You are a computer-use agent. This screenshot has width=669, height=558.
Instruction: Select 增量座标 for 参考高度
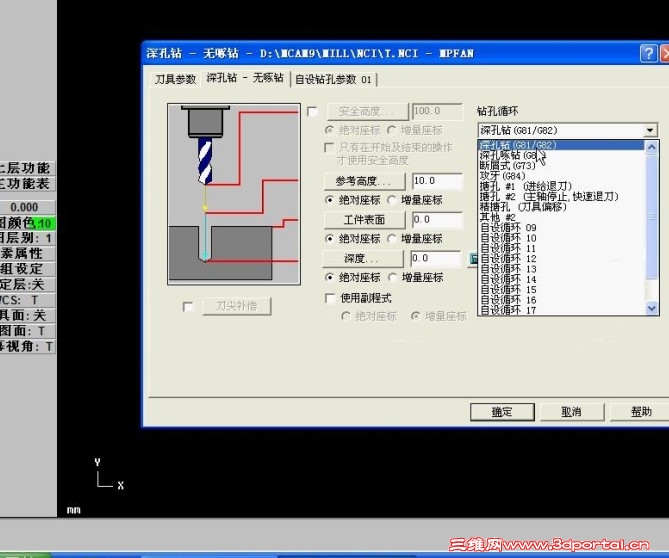coord(392,200)
